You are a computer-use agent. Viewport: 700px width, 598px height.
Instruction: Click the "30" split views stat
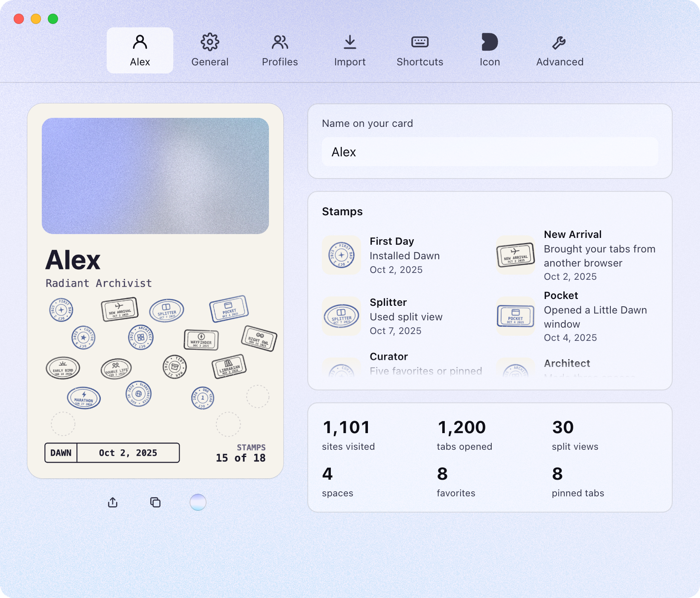[563, 427]
